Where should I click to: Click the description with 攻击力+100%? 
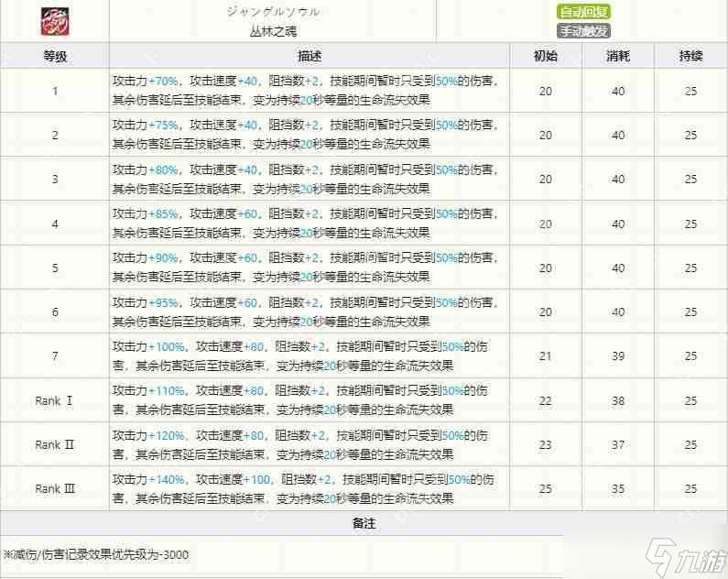[300, 356]
